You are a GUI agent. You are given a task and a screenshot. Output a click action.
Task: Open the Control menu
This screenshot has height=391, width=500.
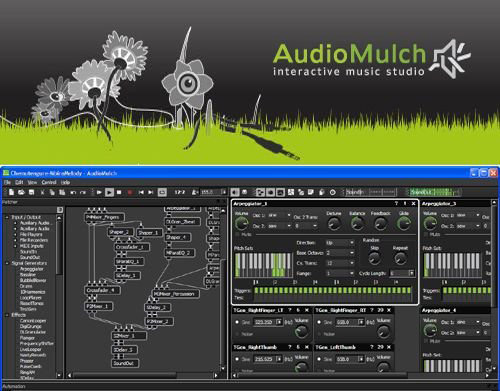49,182
